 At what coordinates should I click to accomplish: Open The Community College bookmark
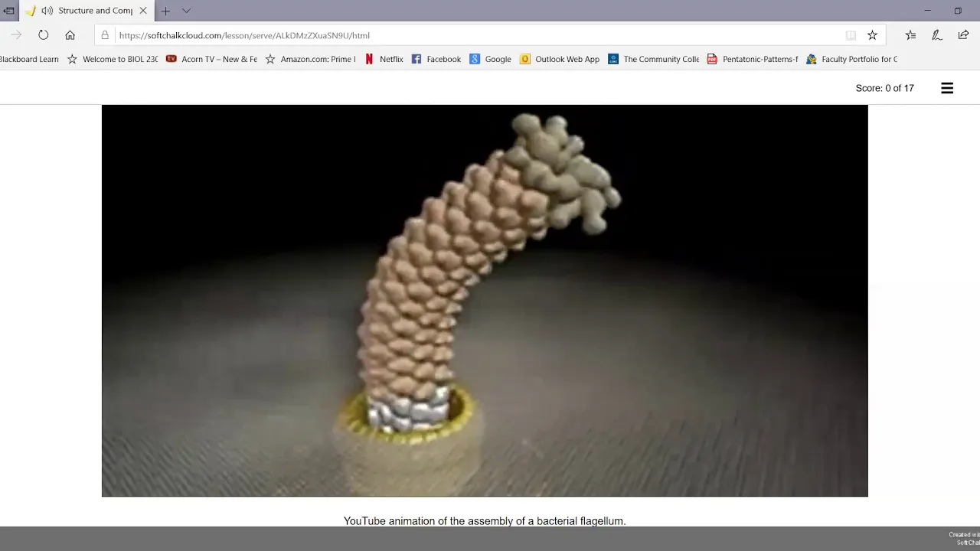coord(653,59)
